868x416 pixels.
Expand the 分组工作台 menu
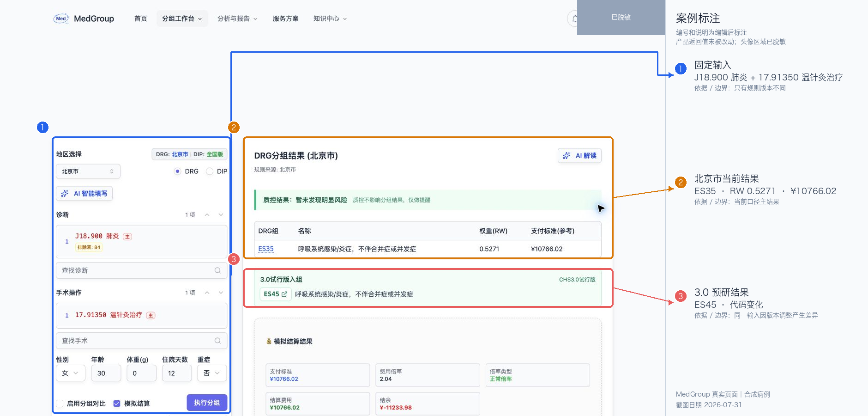click(x=182, y=18)
